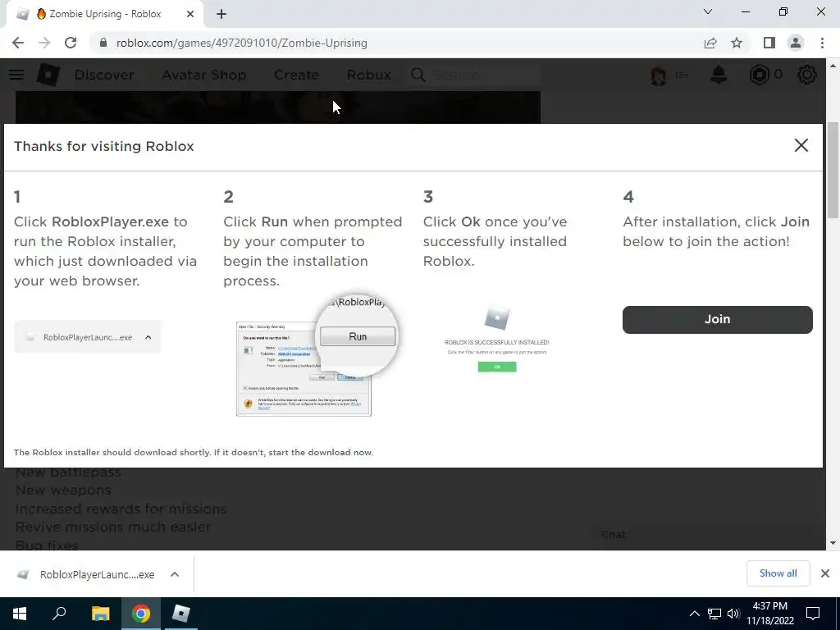Close the Zombie Uprising tab
840x630 pixels.
190,14
